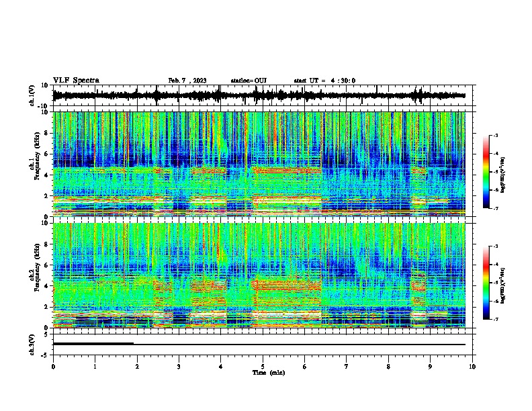Click the ch.3(V) flat trace line
Image resolution: width=532 pixels, height=411 pixels.
(x=259, y=345)
